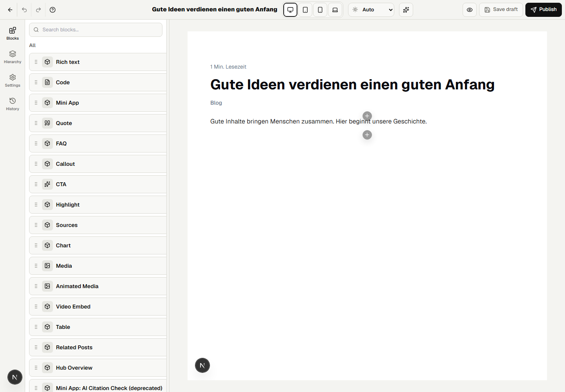Click the plus button above the paragraph
The width and height of the screenshot is (565, 392).
coord(367,116)
